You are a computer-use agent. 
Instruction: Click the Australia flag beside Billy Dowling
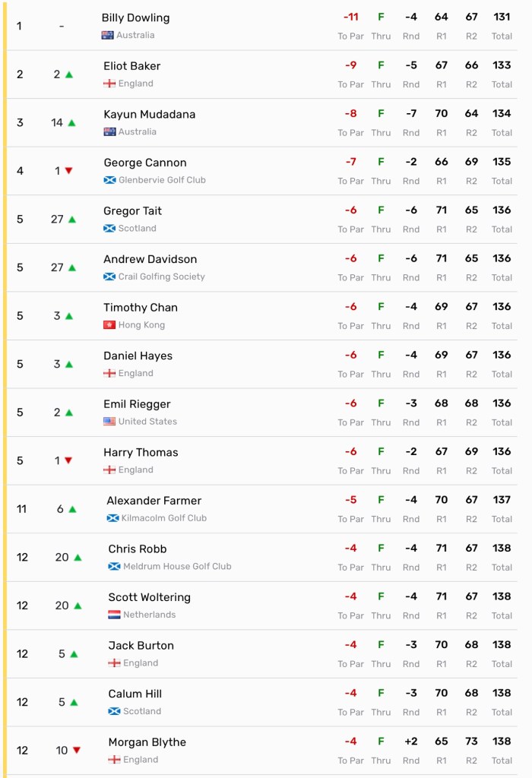point(107,36)
